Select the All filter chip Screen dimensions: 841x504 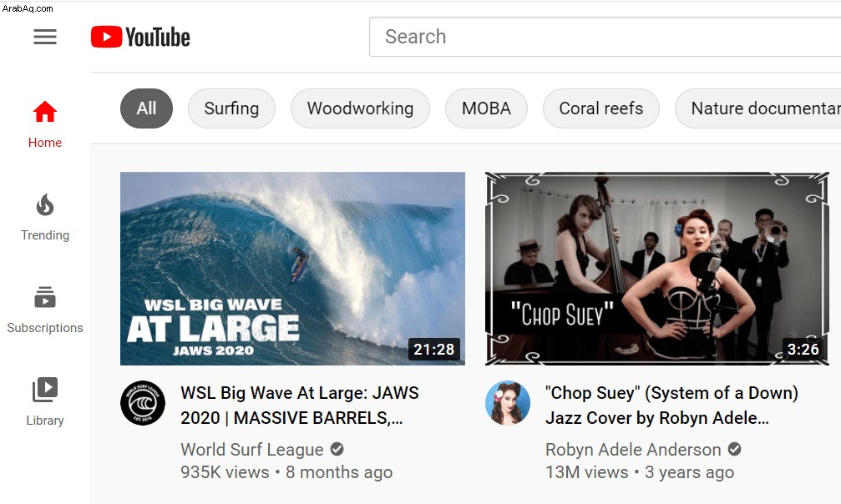[146, 108]
